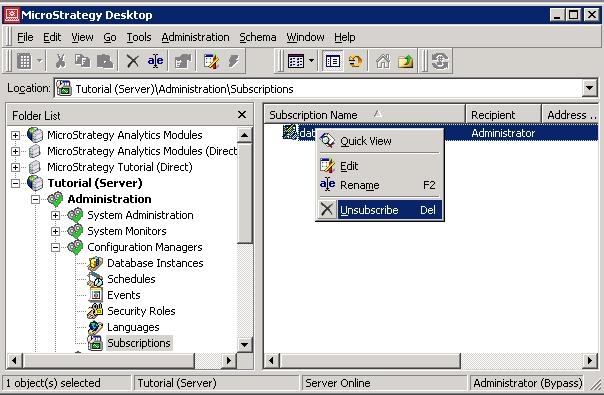
Task: Select Events in the folder tree
Action: (124, 295)
